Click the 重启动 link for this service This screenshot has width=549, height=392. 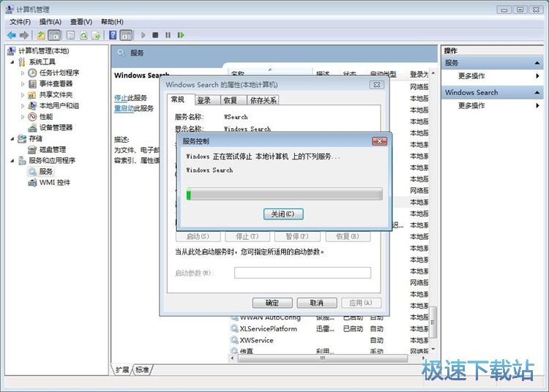[x=124, y=108]
